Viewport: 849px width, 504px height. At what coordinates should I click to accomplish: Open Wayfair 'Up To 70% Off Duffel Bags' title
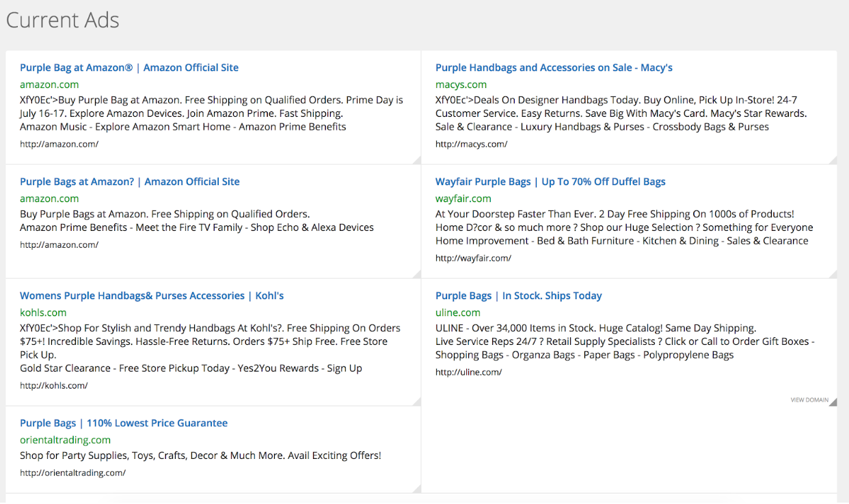point(550,182)
